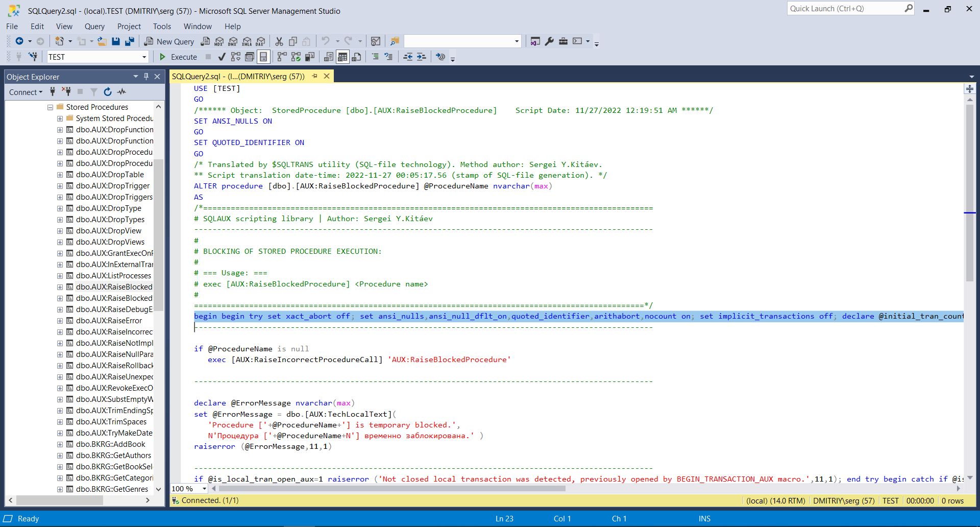Click the New Query button
The width and height of the screenshot is (980, 527).
[169, 41]
